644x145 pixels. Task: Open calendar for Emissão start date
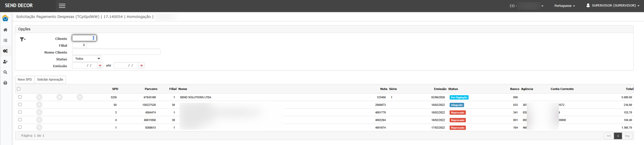point(100,66)
